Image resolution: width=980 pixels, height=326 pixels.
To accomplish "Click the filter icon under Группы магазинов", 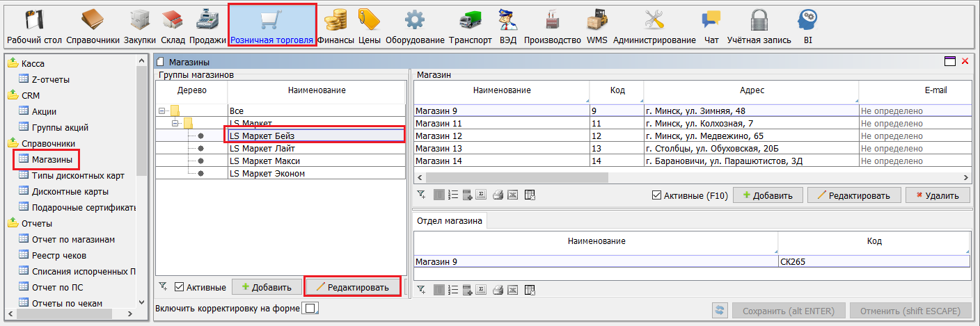I will click(163, 286).
